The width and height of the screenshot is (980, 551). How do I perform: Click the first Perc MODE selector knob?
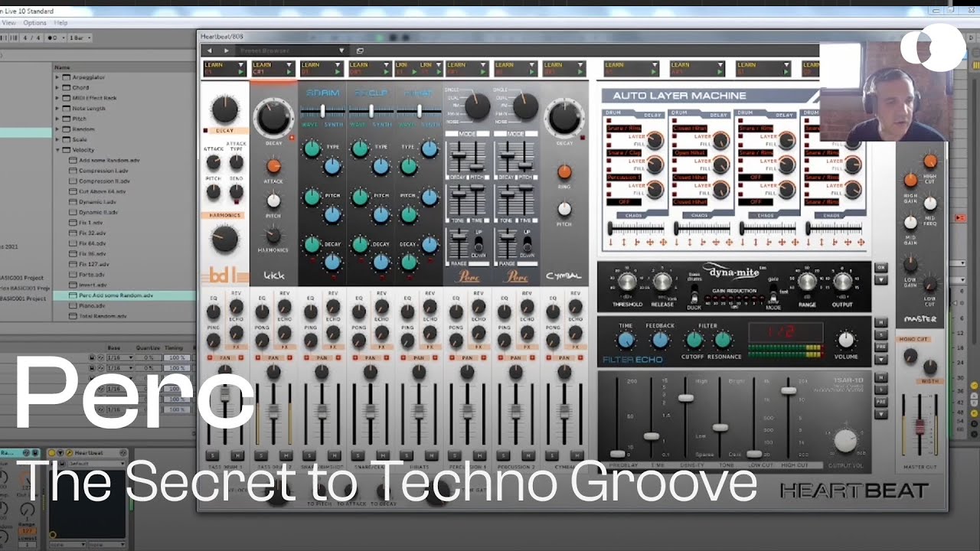coord(477,107)
